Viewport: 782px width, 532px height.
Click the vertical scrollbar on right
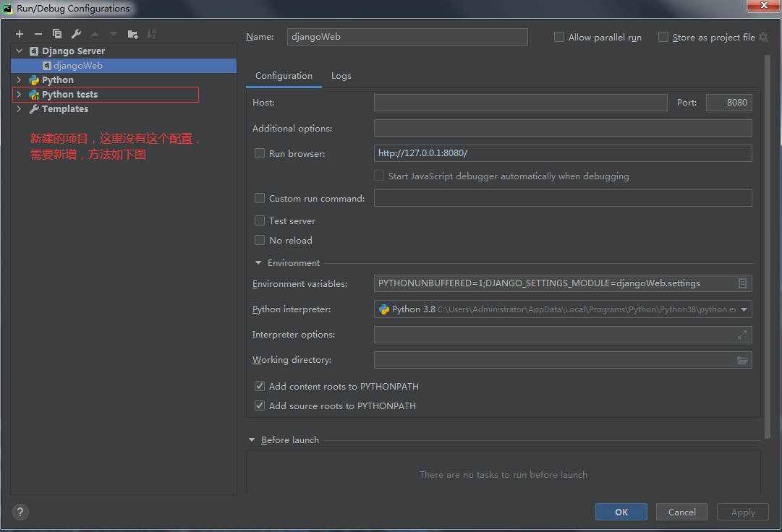[x=768, y=246]
